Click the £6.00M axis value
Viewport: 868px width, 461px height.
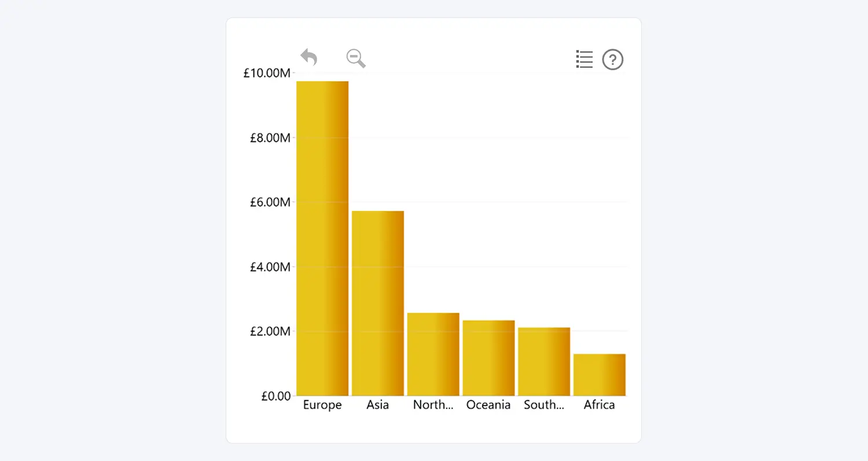(270, 202)
